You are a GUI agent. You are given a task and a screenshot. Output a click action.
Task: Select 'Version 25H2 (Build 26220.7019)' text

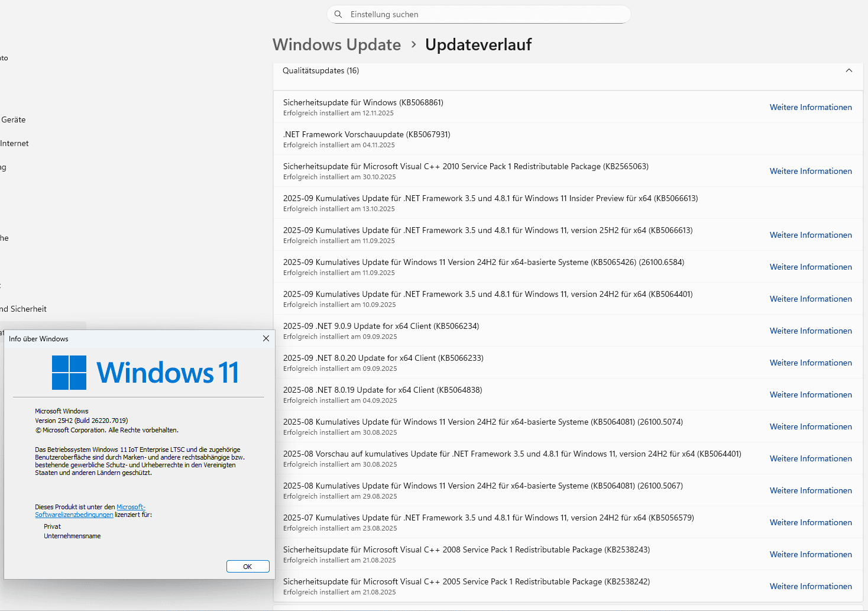(82, 421)
